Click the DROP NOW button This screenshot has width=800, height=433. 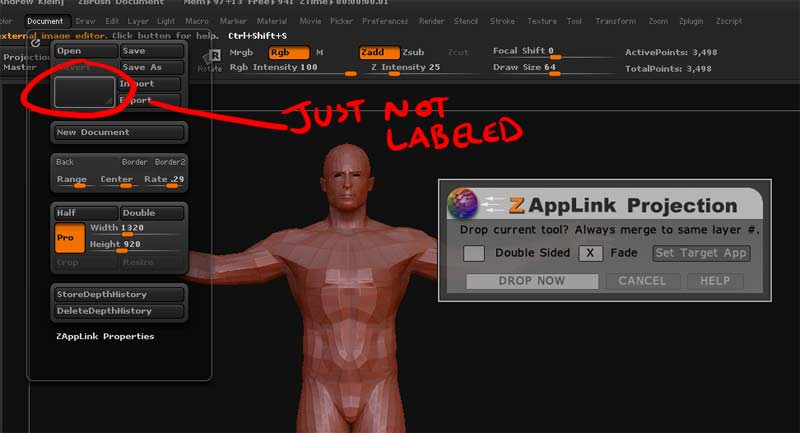pyautogui.click(x=532, y=281)
